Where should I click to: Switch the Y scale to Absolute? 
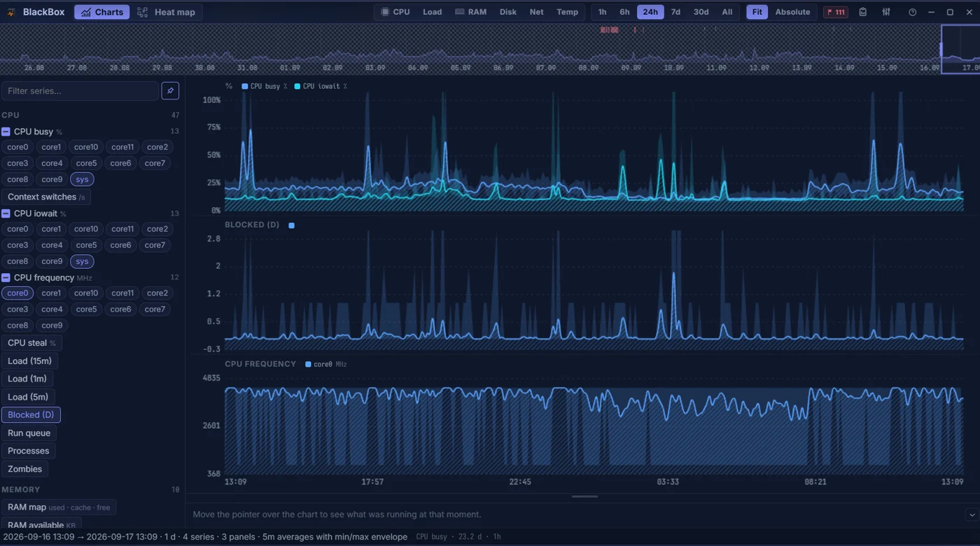tap(792, 12)
